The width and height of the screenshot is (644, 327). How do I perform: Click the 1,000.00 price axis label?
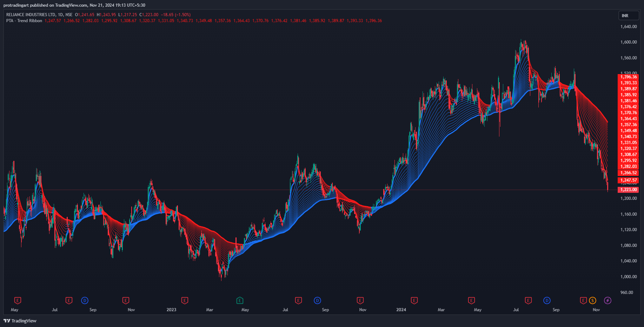(x=629, y=277)
